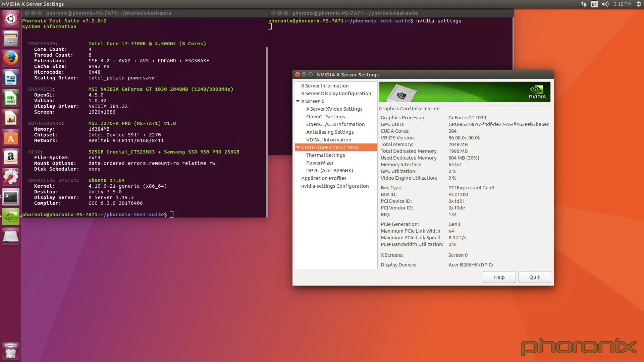The width and height of the screenshot is (644, 362).
Task: Click the 'Acer B286HK (DP-0)' display value
Action: tap(471, 265)
